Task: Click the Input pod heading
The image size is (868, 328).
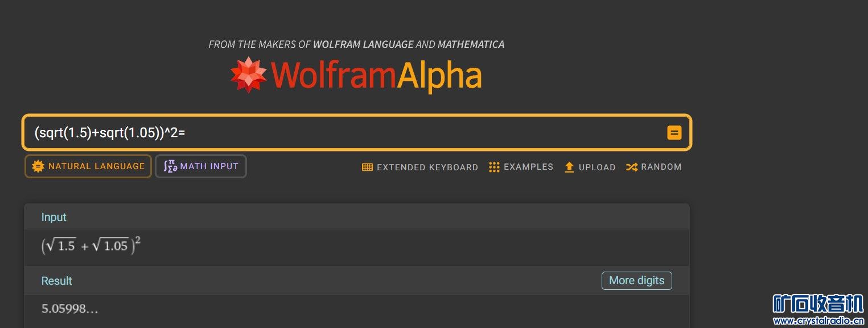Action: coord(54,217)
